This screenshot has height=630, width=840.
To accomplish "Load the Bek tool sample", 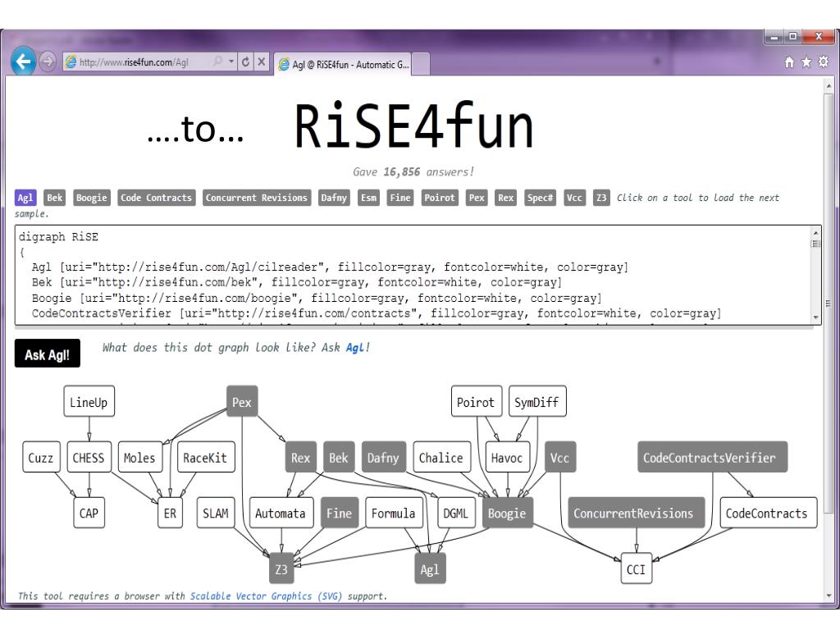I will 55,198.
